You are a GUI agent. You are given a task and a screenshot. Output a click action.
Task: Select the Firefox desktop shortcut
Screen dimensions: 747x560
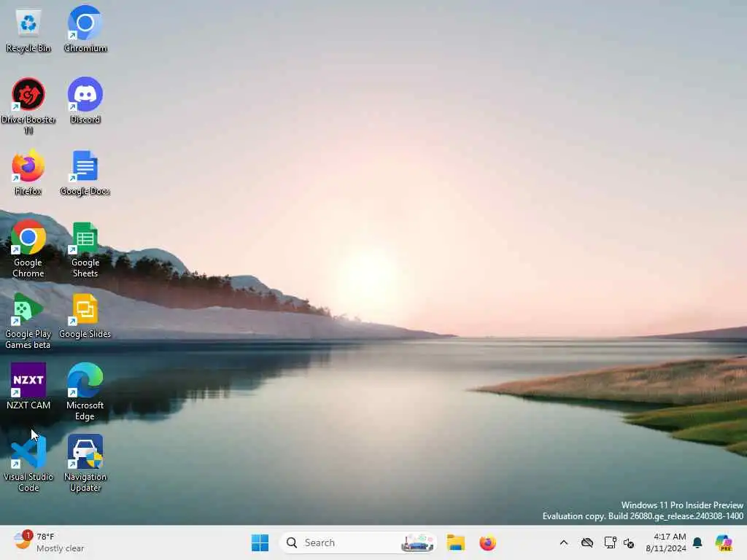(x=28, y=173)
